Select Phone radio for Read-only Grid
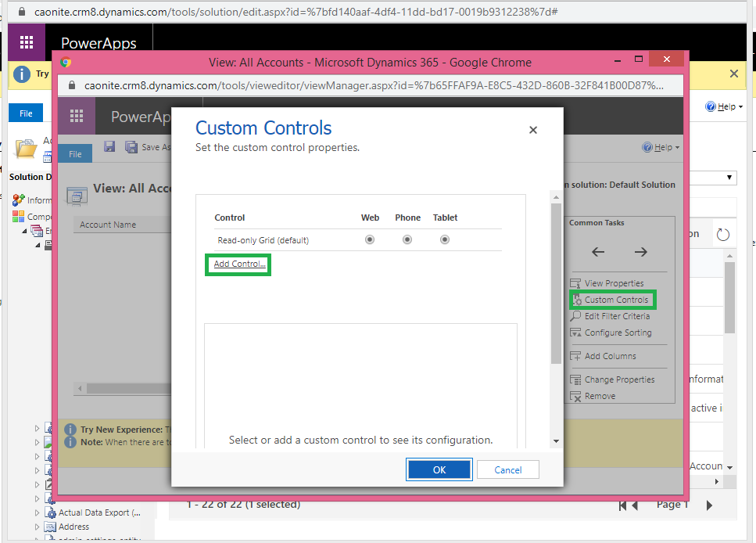756x543 pixels. [x=407, y=239]
